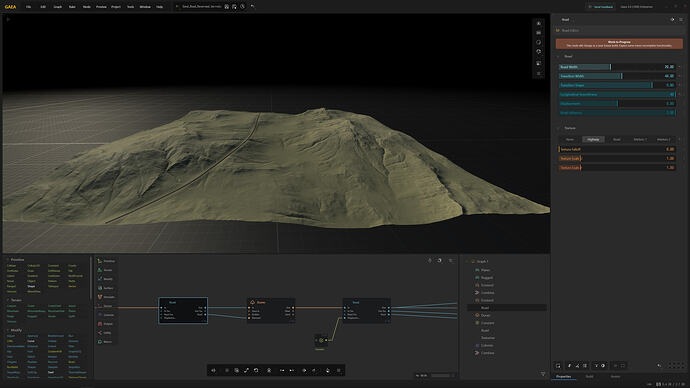The width and height of the screenshot is (690, 388).
Task: Collapse the Primitive toolbox category
Action: pyautogui.click(x=7, y=260)
